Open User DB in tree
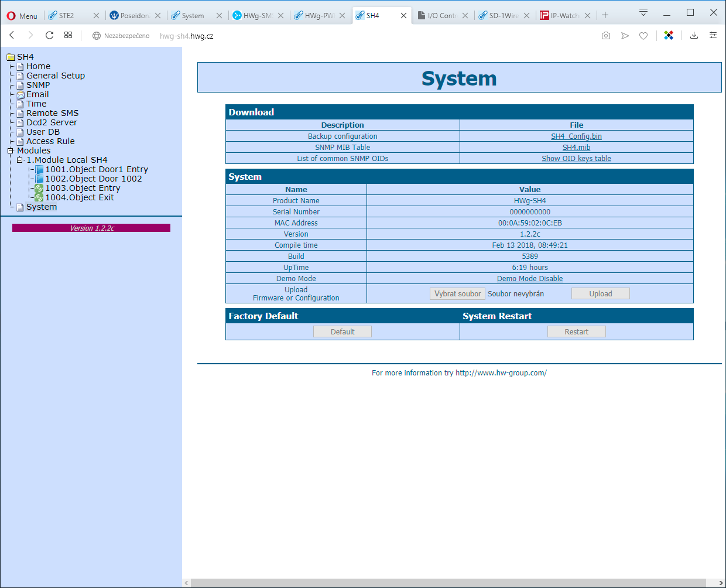 pyautogui.click(x=43, y=132)
